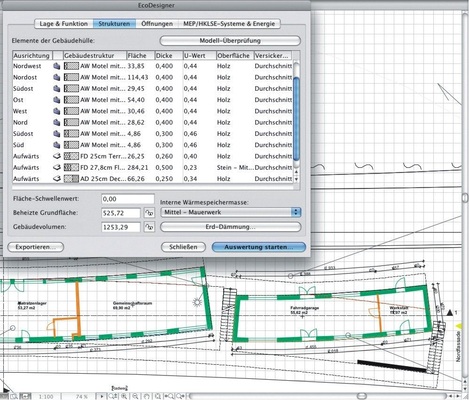This screenshot has height=400, width=469.
Task: Sort by the Ausrichtung column header
Action: point(32,55)
